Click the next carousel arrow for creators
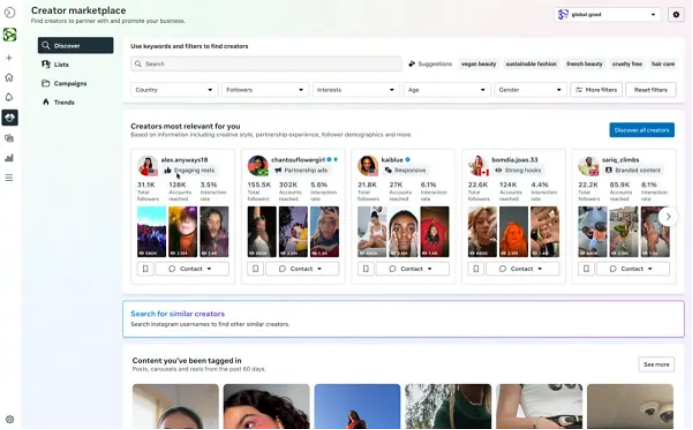 point(669,216)
